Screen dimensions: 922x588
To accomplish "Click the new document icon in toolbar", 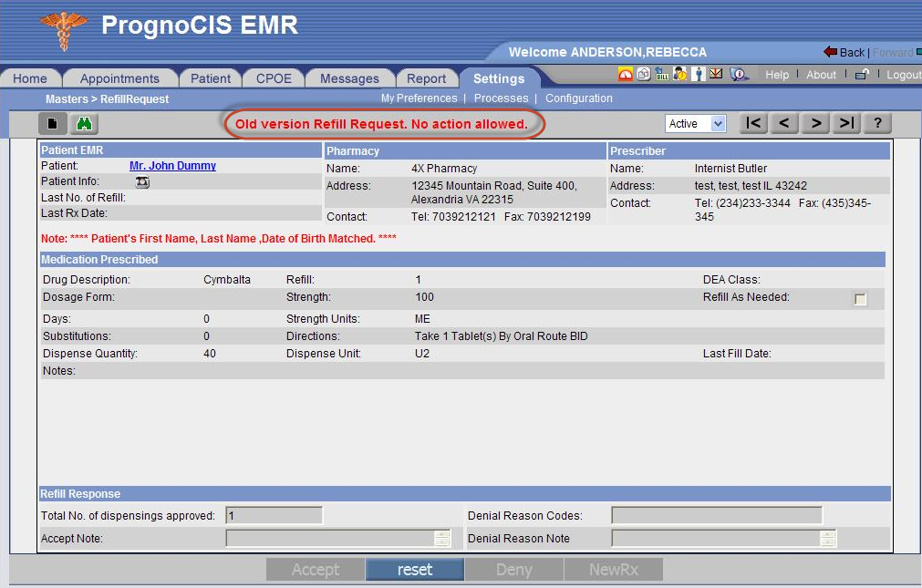I will pyautogui.click(x=52, y=123).
